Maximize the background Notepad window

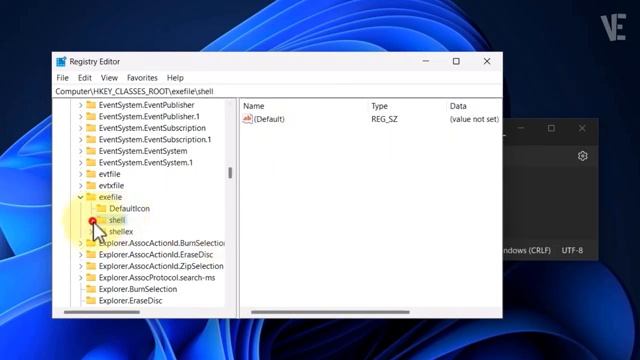click(551, 128)
